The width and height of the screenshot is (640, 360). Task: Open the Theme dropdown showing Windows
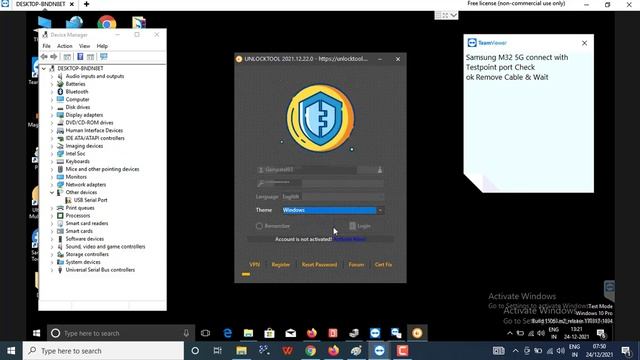[333, 210]
